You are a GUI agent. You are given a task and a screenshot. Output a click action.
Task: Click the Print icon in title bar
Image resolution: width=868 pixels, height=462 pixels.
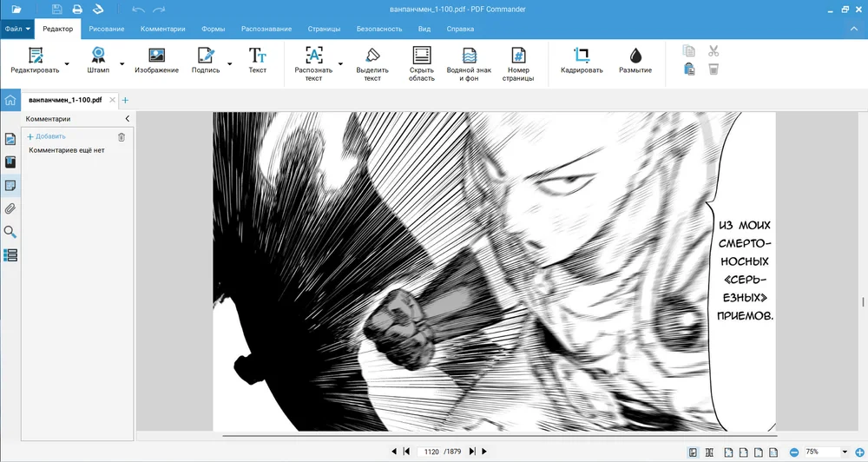click(x=77, y=10)
